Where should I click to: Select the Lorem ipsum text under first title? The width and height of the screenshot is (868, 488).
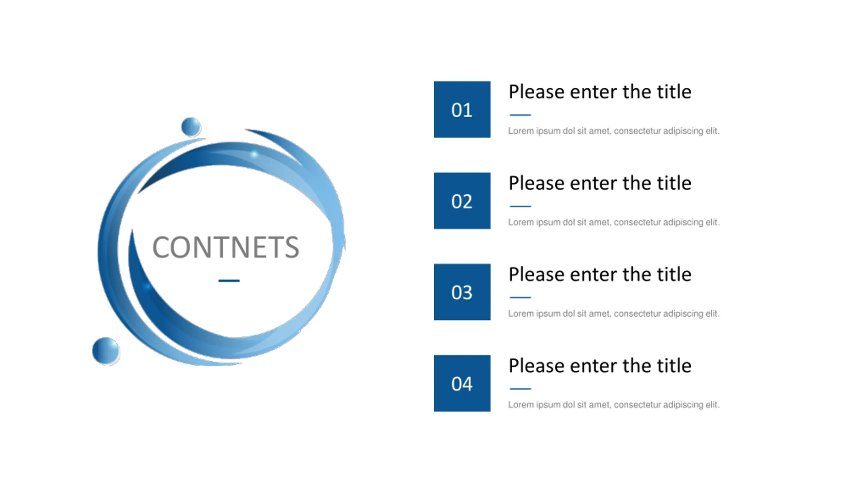coord(614,131)
